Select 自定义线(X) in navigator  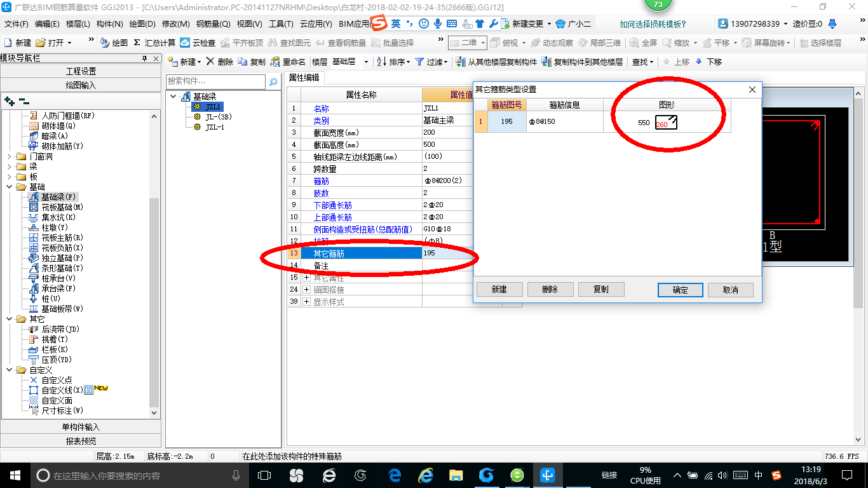(x=62, y=390)
